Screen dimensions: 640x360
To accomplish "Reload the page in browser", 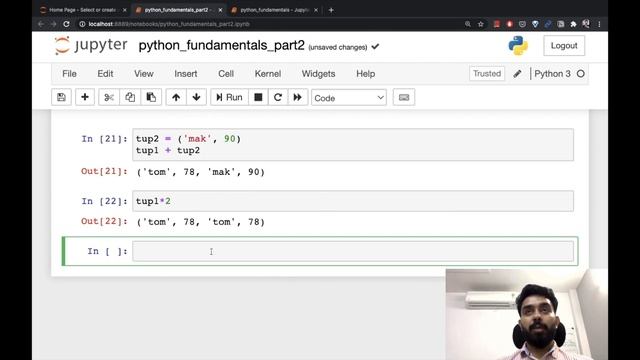I will 66,24.
